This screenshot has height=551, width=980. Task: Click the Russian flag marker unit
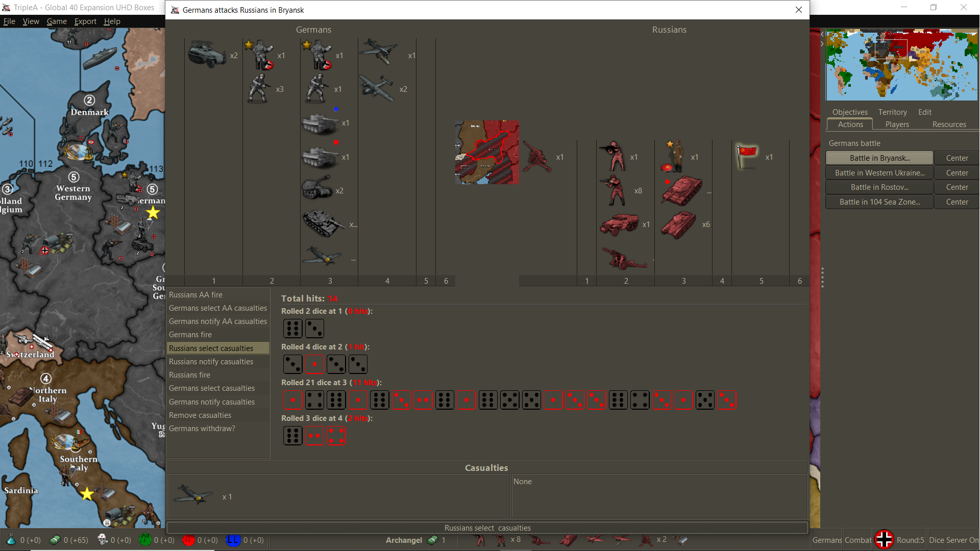pyautogui.click(x=747, y=157)
